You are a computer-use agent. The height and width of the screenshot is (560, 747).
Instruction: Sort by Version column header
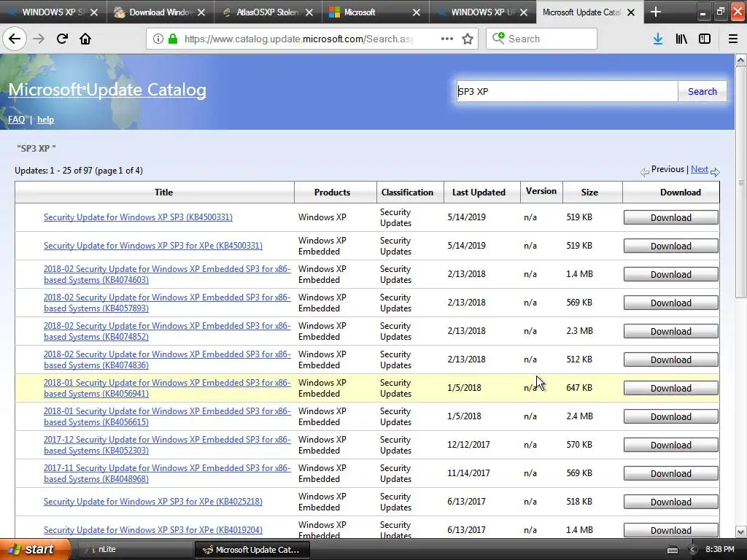pos(541,191)
